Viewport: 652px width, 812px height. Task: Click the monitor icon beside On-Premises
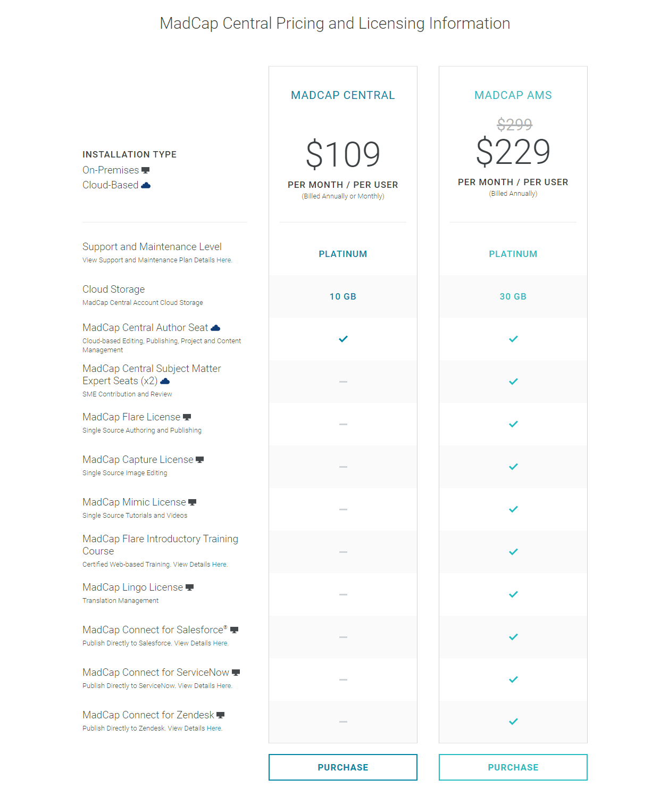tap(145, 170)
